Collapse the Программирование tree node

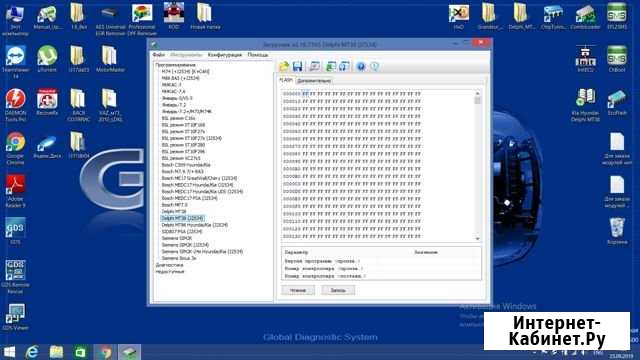(176, 65)
